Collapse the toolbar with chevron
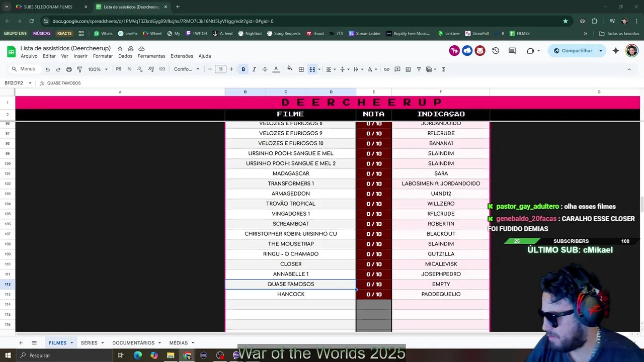Viewport: 644px width, 362px height. tap(629, 69)
